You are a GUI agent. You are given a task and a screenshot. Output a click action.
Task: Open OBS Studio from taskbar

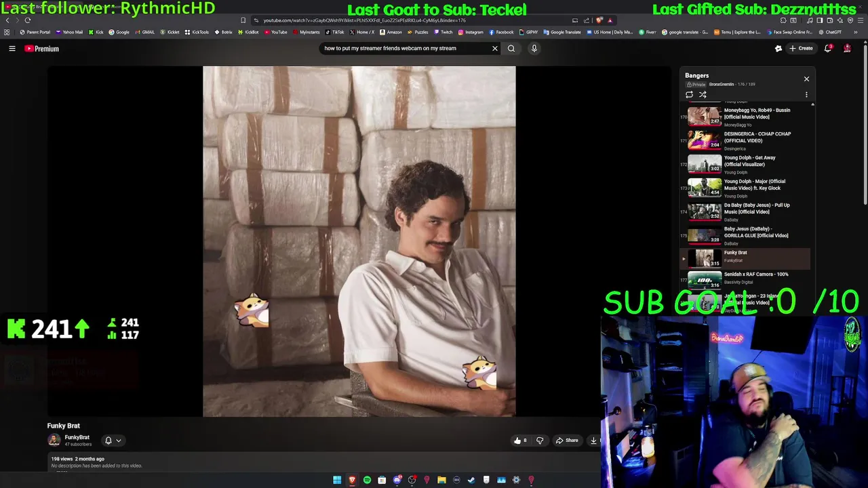(x=412, y=480)
